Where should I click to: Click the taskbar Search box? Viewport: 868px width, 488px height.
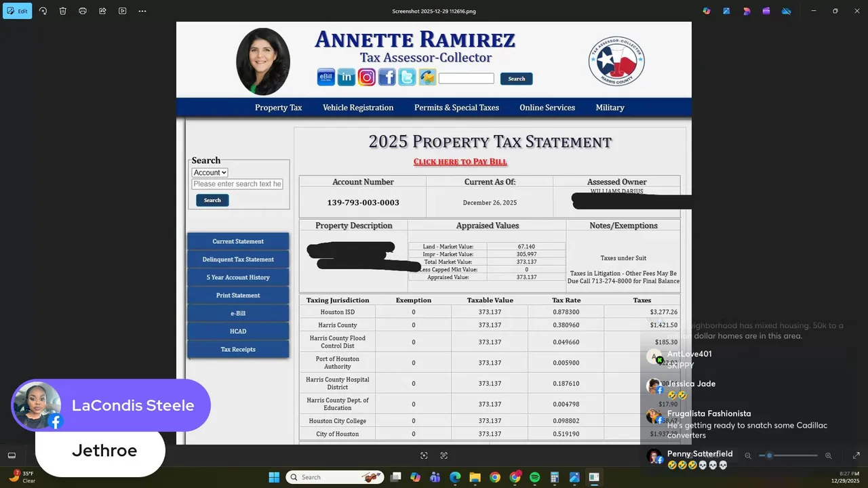334,477
